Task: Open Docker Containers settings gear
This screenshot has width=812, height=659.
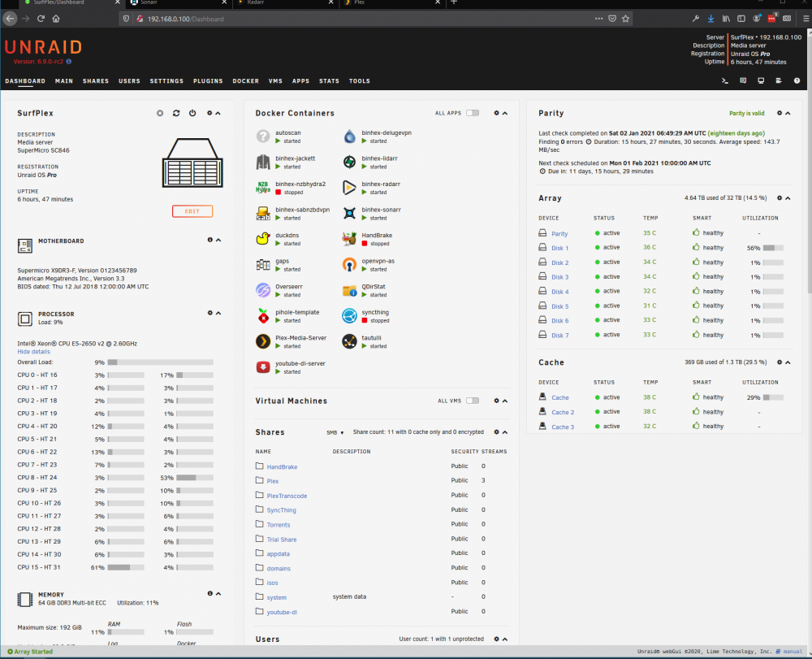Action: pyautogui.click(x=497, y=113)
